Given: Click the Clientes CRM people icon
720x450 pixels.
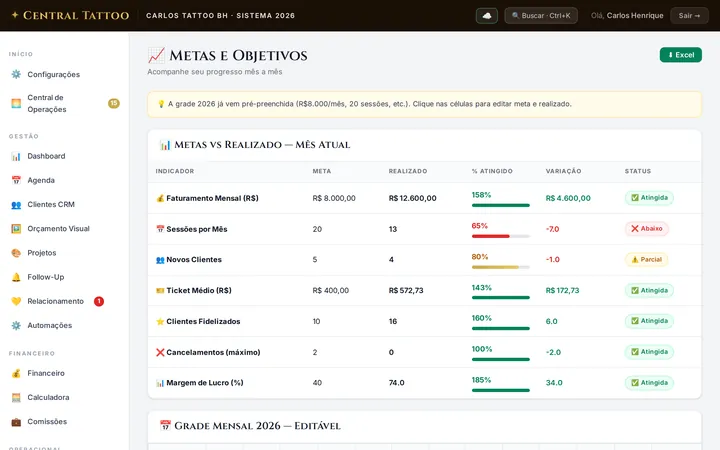Looking at the screenshot, I should (x=16, y=205).
